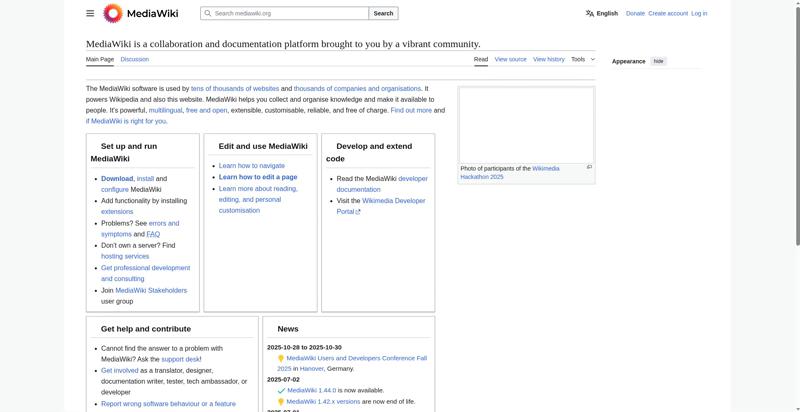
Task: Open the Create account link
Action: click(x=668, y=13)
